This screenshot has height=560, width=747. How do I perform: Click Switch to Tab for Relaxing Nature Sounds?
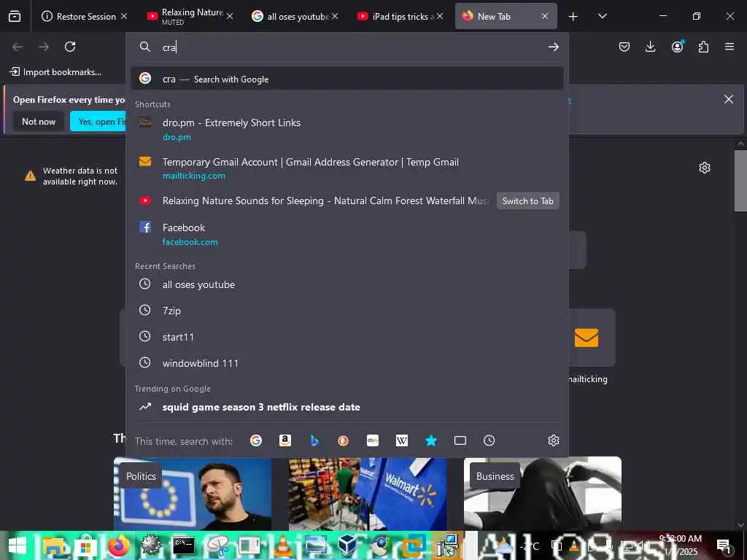tap(527, 201)
